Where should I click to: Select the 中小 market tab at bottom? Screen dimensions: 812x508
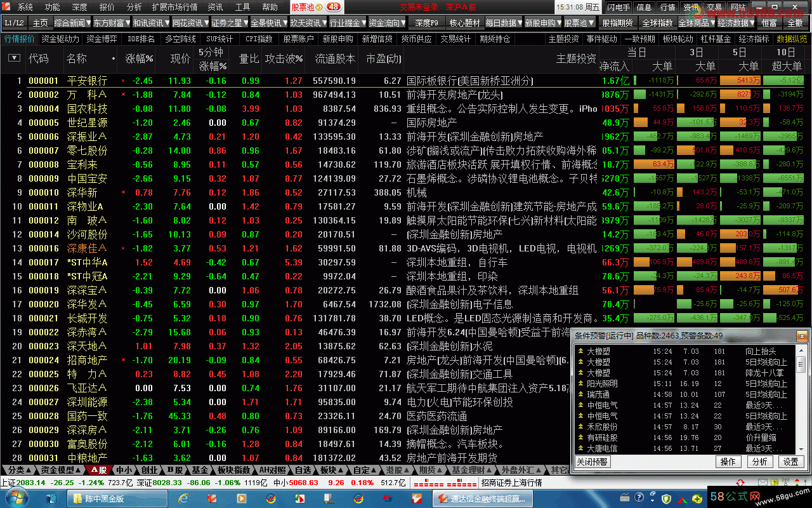(124, 470)
